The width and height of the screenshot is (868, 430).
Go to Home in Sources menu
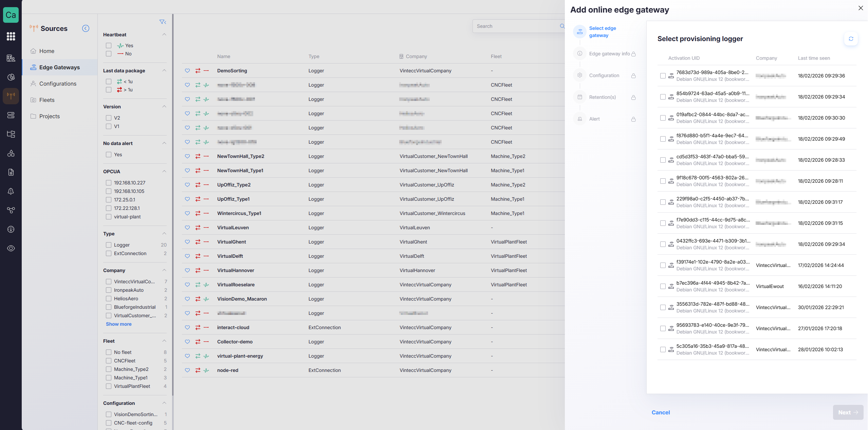pyautogui.click(x=60, y=51)
